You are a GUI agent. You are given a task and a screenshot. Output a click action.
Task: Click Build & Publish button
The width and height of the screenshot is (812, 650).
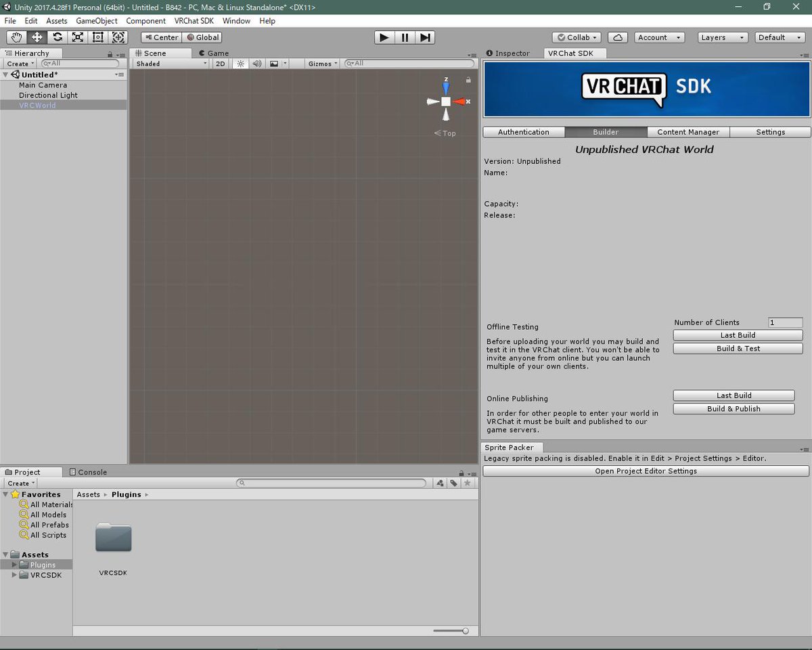(x=734, y=409)
